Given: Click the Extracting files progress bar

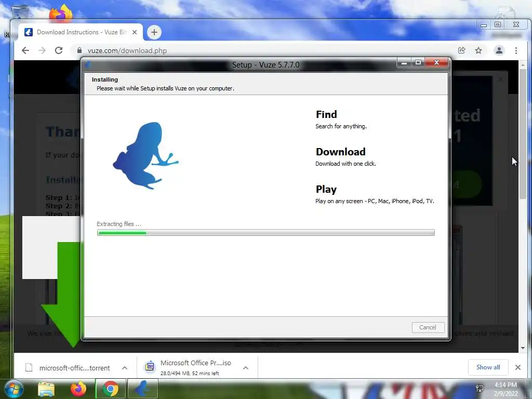Looking at the screenshot, I should (x=265, y=232).
